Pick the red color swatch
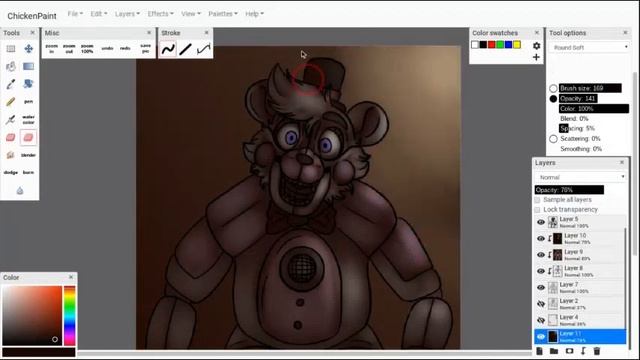The image size is (640, 360). pyautogui.click(x=491, y=44)
